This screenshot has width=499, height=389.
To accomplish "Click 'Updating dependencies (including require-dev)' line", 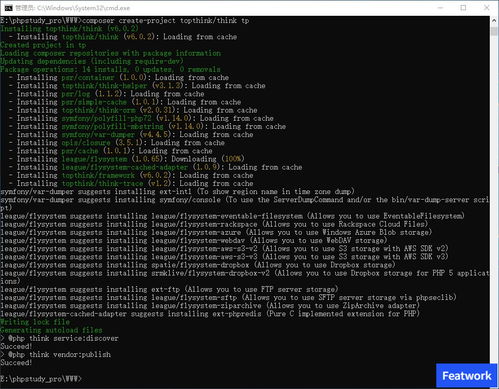I will [x=92, y=61].
